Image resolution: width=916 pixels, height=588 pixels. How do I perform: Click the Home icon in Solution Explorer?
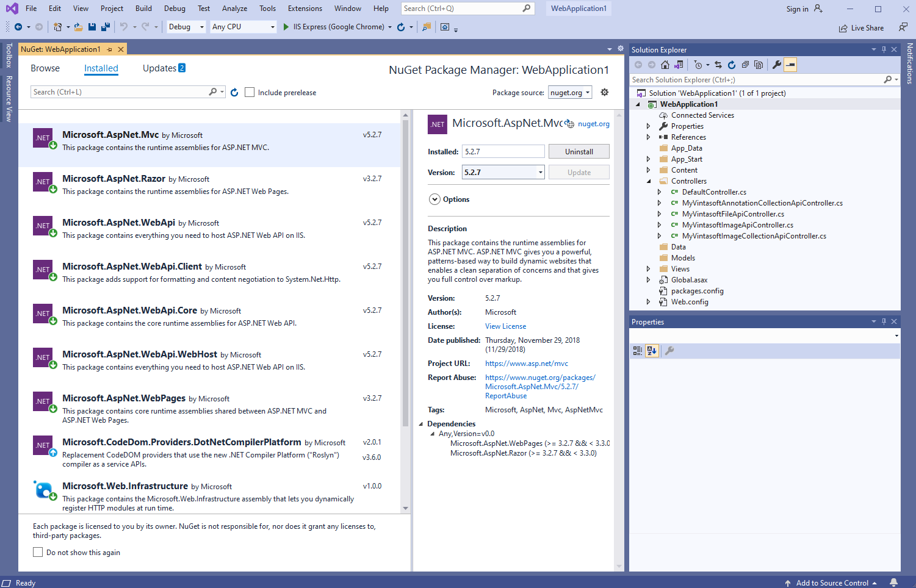pos(665,65)
